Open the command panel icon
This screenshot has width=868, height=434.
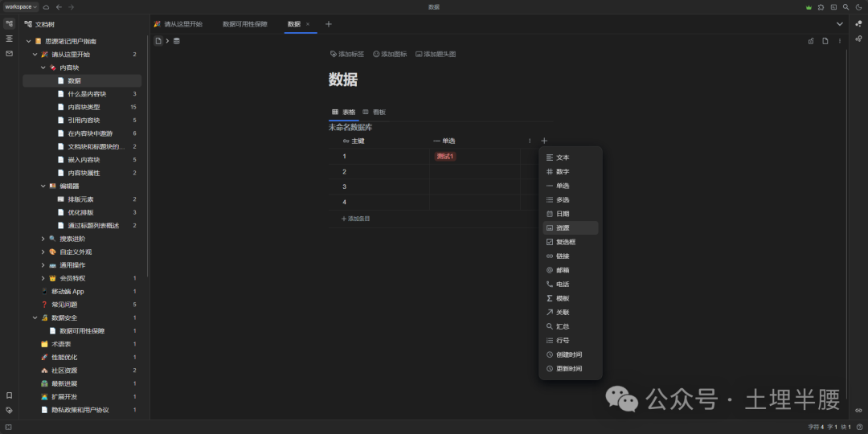click(833, 7)
